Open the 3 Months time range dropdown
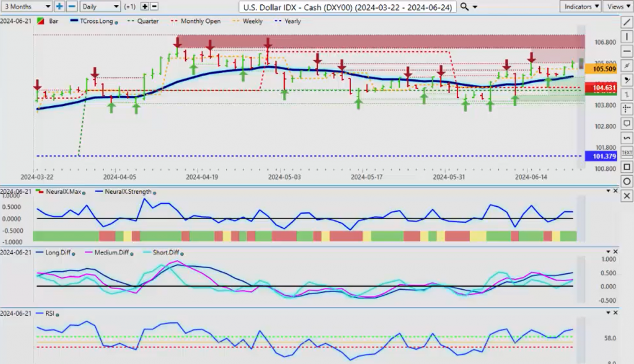The image size is (634, 364). (27, 6)
